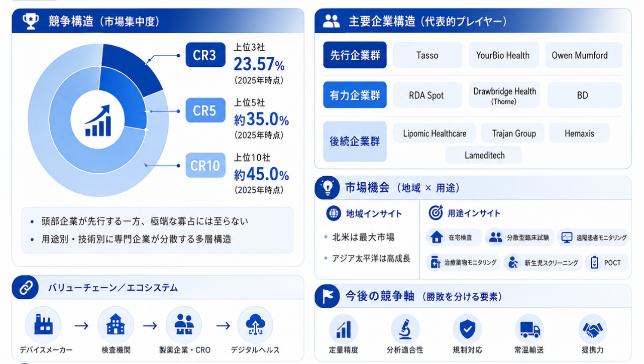Click the 上位3社 label
This screenshot has height=364, width=644.
(249, 48)
